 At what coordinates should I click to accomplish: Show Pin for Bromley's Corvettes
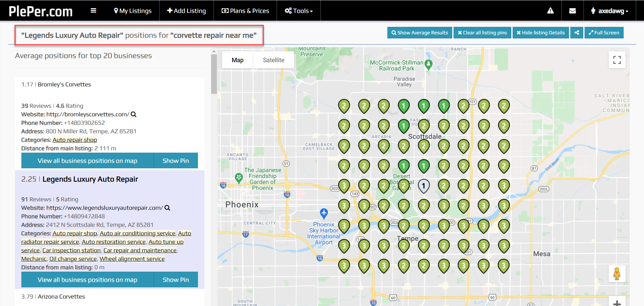[x=176, y=160]
